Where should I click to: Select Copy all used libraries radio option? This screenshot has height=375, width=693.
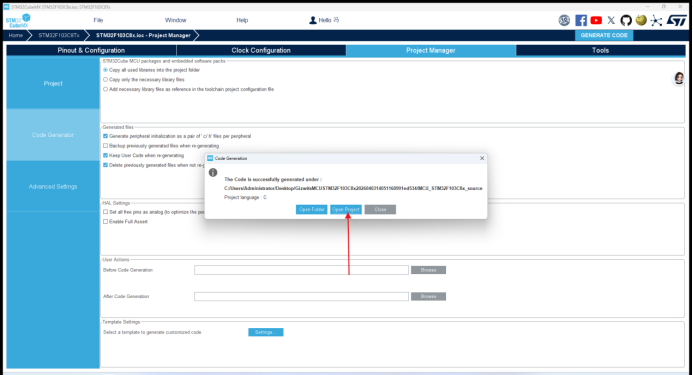(x=105, y=70)
